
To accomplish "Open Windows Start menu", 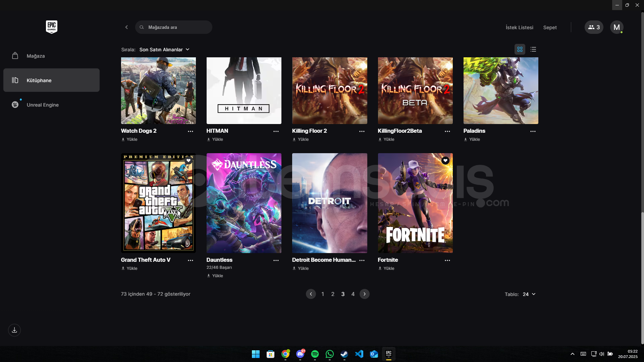I will click(x=256, y=354).
